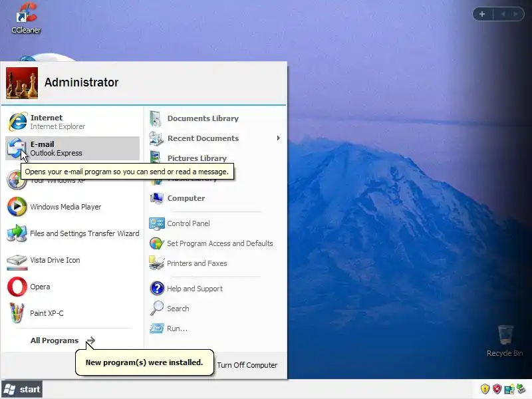Click the red security shield tray icon
The image size is (532, 399).
click(x=497, y=389)
